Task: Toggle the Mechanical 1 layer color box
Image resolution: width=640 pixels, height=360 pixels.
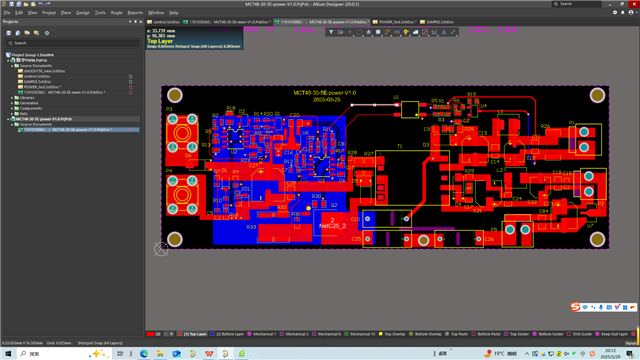Action: (x=249, y=334)
